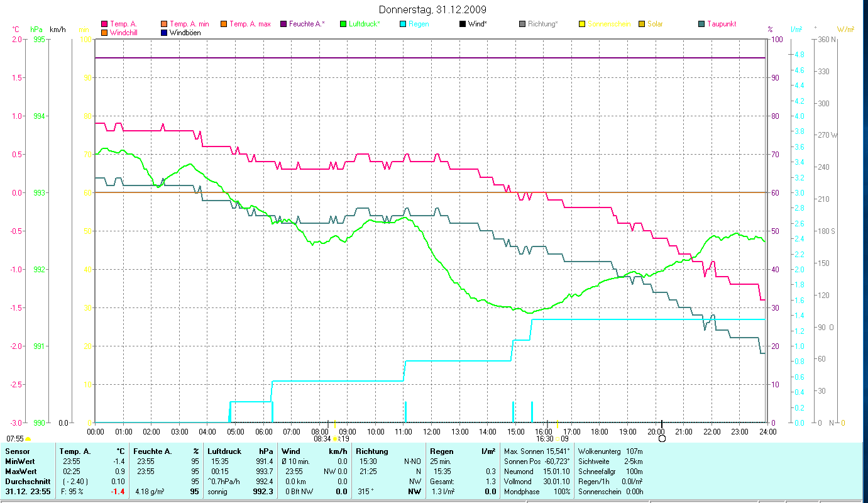Image resolution: width=868 pixels, height=503 pixels.
Task: Click the wind direction value 315 °
Action: point(366,492)
